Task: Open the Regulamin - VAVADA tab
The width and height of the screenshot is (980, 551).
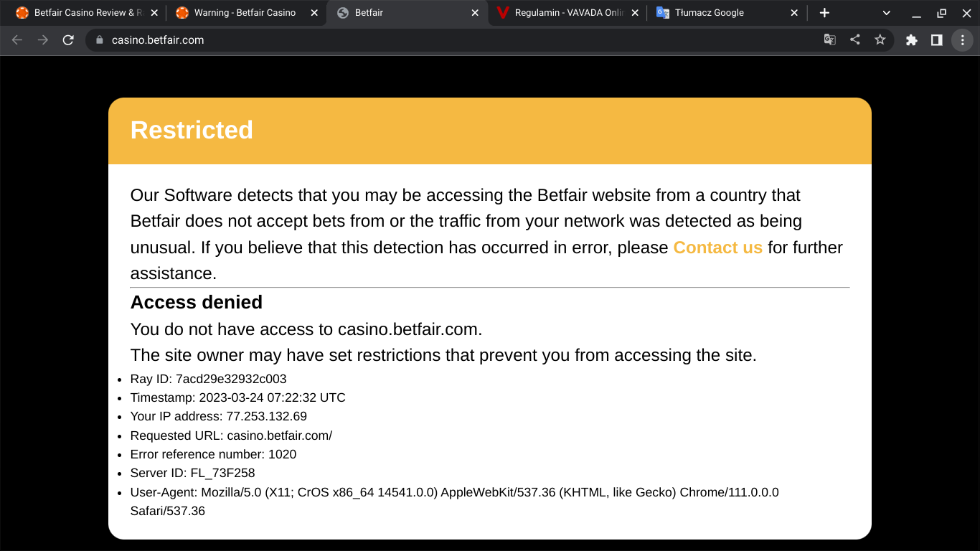Action: tap(567, 13)
